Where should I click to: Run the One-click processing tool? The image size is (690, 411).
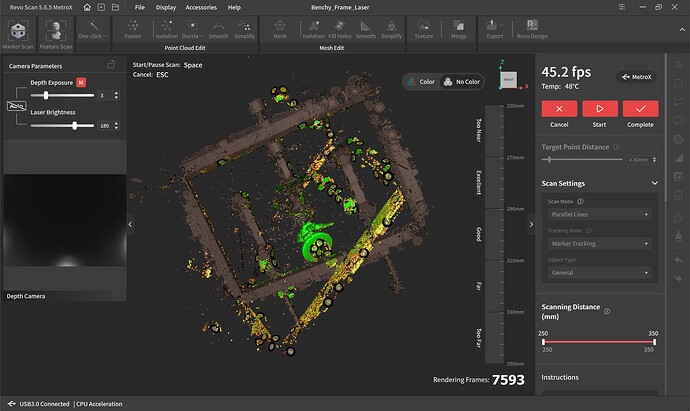[x=93, y=29]
